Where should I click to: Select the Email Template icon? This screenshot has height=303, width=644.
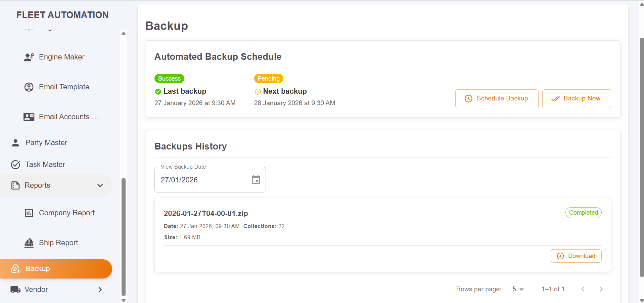29,87
